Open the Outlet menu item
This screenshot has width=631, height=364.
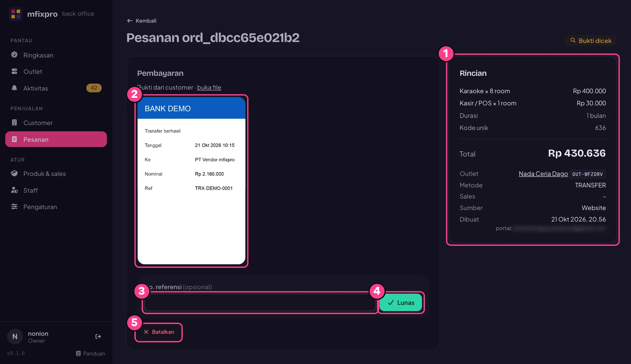point(56,71)
